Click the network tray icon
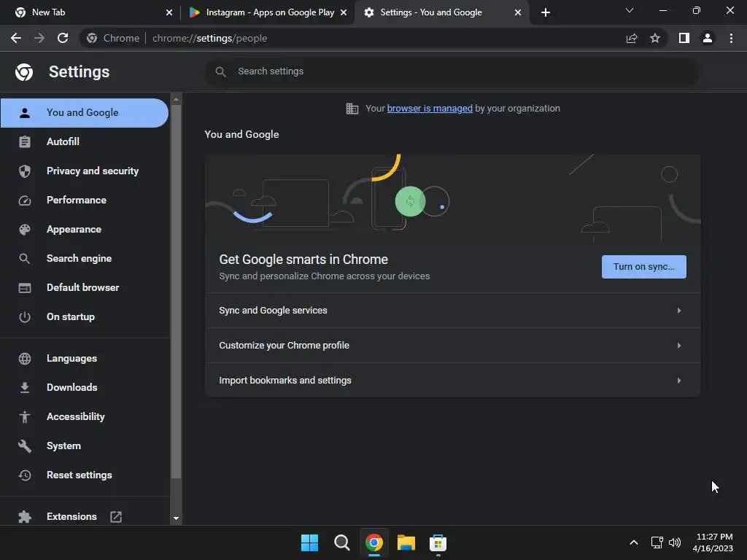747x560 pixels. 657,542
